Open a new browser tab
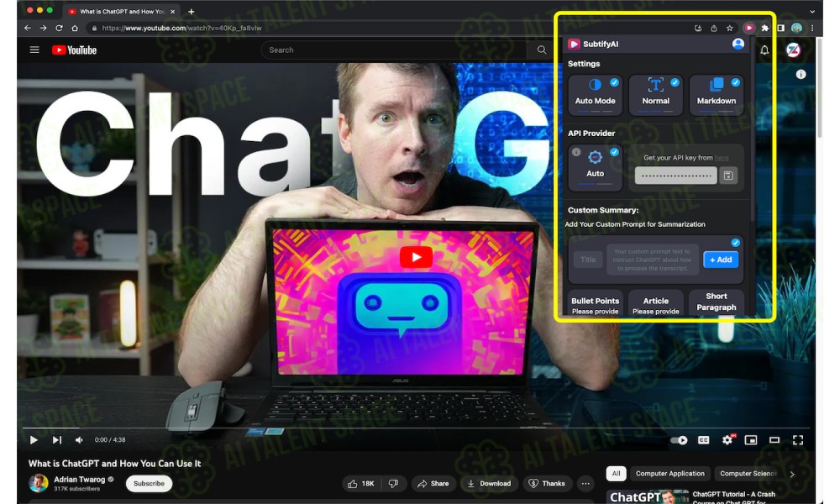This screenshot has height=504, width=840. [x=192, y=11]
